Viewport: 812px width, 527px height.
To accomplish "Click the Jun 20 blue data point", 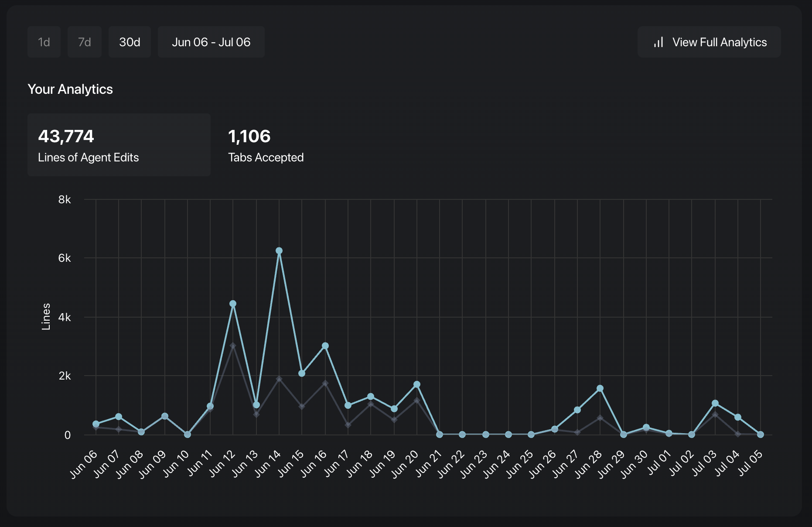I will click(417, 384).
